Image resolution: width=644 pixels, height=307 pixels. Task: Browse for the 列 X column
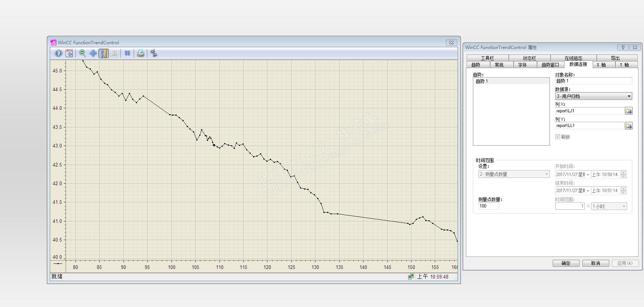tap(629, 111)
